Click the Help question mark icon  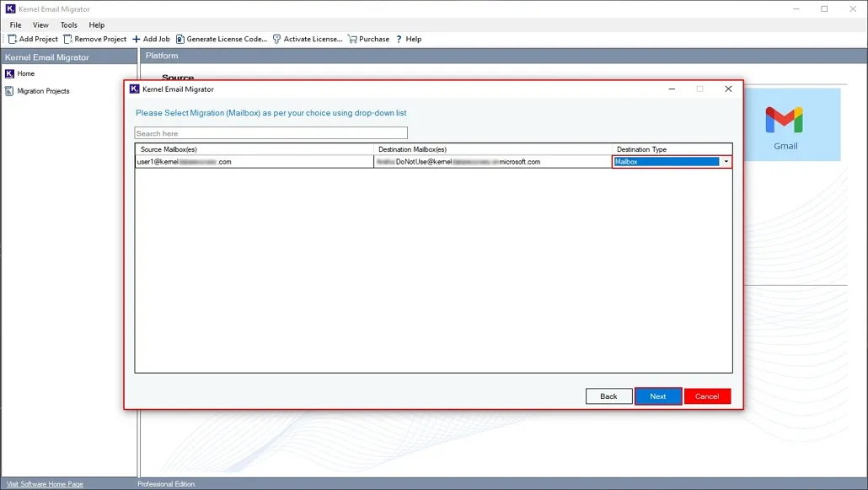point(399,39)
